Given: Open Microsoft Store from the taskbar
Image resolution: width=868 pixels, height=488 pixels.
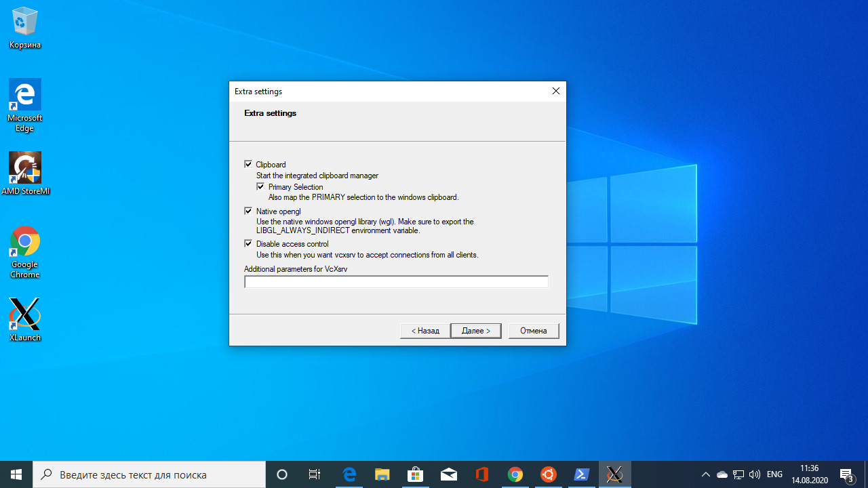Looking at the screenshot, I should pos(416,474).
